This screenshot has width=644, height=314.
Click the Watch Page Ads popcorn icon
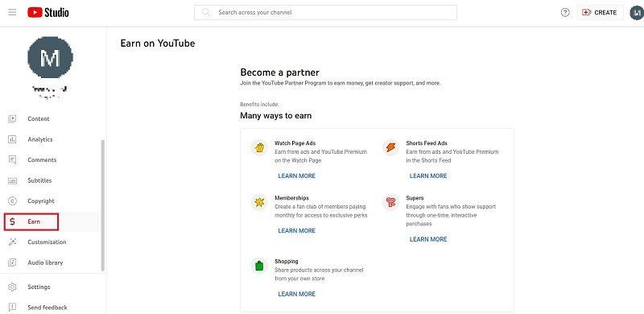(259, 147)
